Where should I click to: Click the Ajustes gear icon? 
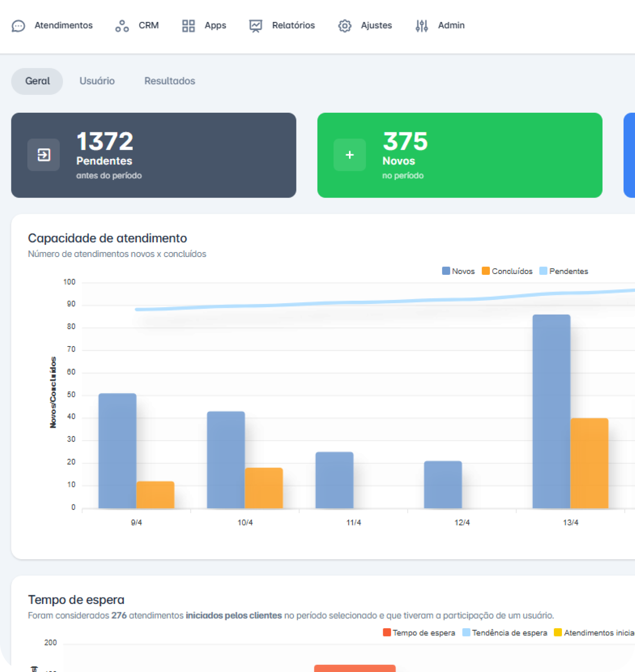tap(345, 26)
